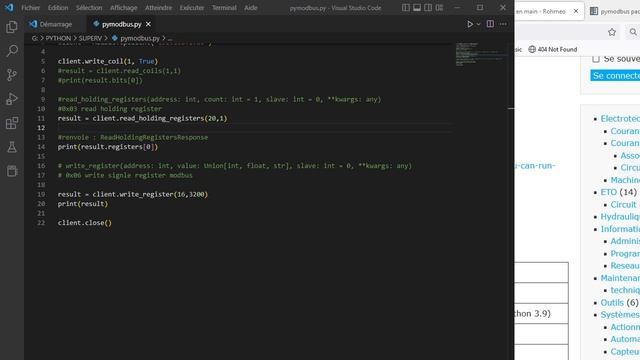Open the Hydraulique category link

(x=620, y=216)
